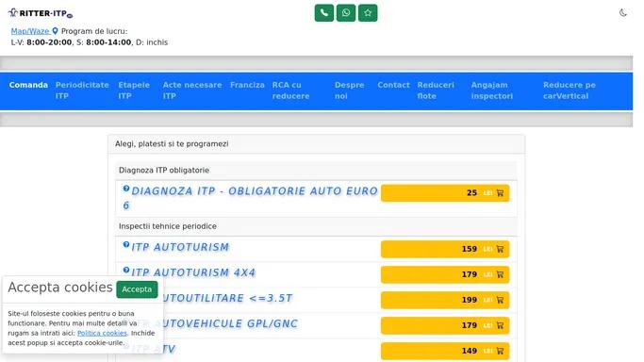Image resolution: width=644 pixels, height=362 pixels.
Task: Open Acte necesare ITP menu item
Action: [192, 90]
